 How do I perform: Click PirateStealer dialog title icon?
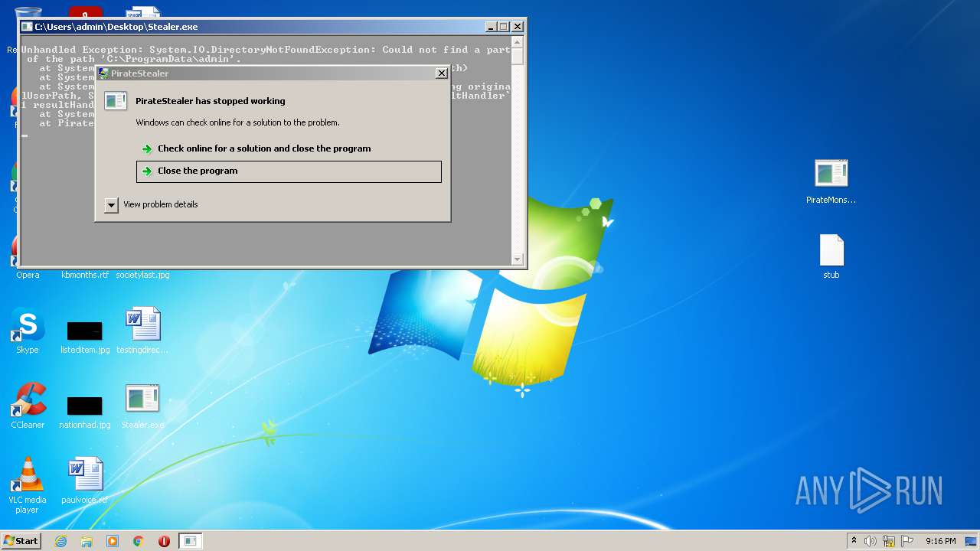(103, 73)
